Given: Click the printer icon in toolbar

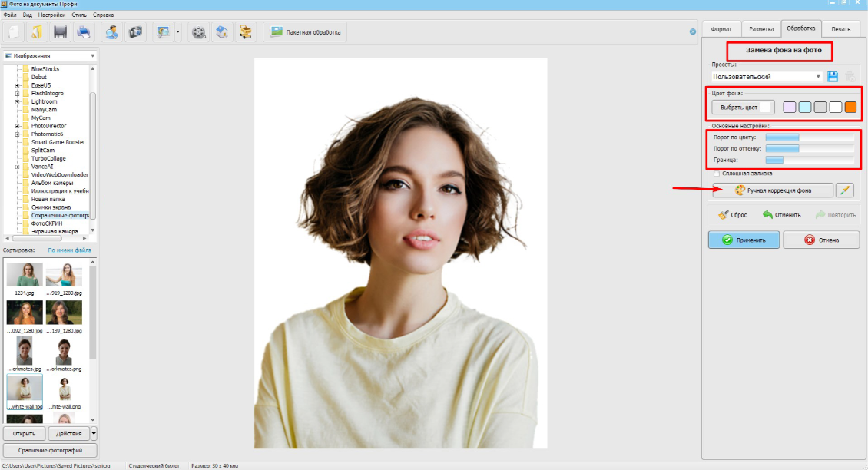Looking at the screenshot, I should (x=84, y=32).
